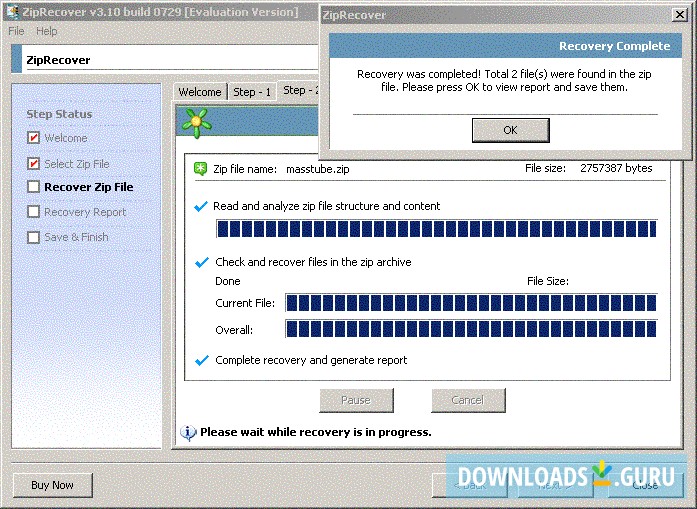Click the ZipRecover heading banner

165,60
